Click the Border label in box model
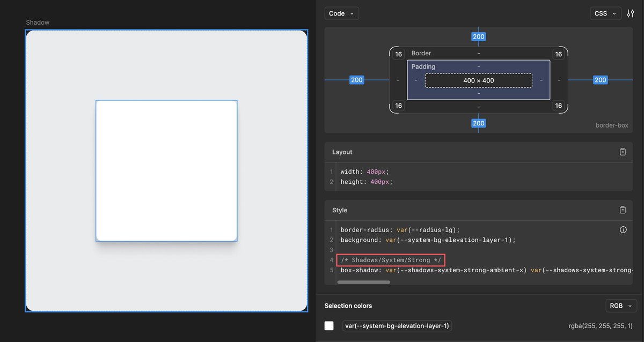644x342 pixels. pos(421,53)
